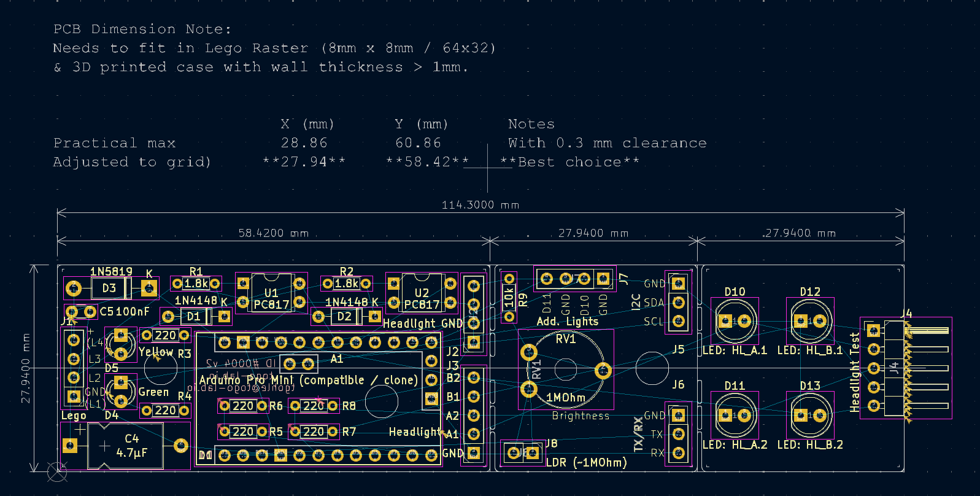Select the D3 1N5819 diode footprint
Viewport: 980px width, 496px height.
110,288
